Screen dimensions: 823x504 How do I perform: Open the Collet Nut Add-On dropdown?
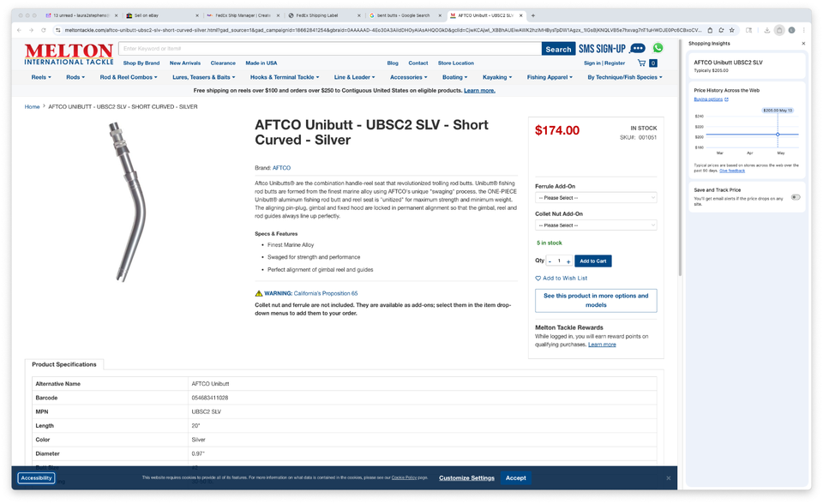pyautogui.click(x=596, y=225)
